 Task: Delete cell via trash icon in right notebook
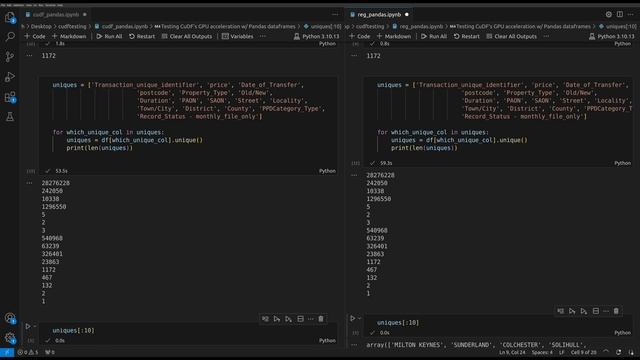coord(616,311)
